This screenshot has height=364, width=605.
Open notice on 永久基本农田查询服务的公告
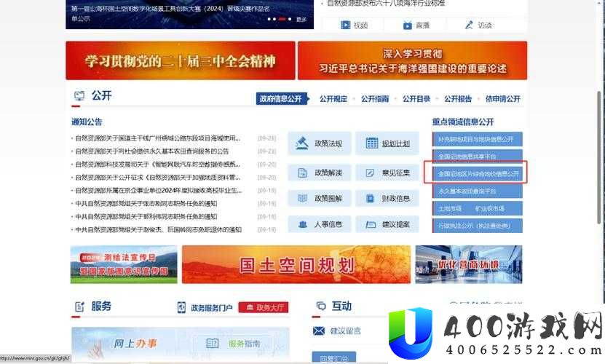[x=152, y=151]
